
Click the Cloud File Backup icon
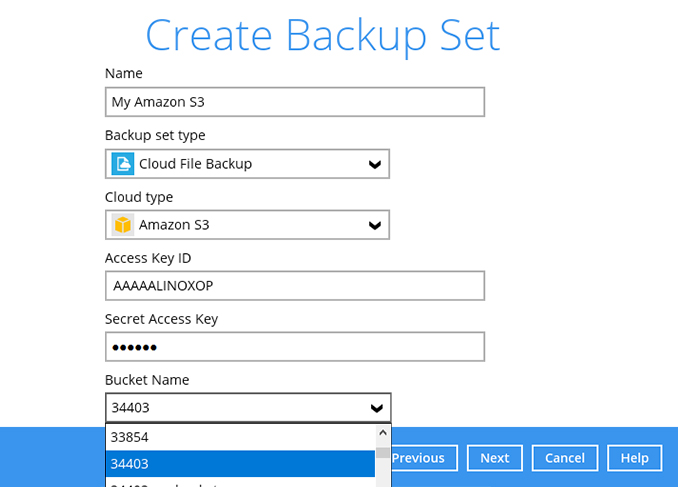[123, 164]
